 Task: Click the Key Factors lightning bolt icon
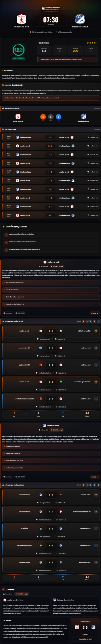tap(4, 227)
